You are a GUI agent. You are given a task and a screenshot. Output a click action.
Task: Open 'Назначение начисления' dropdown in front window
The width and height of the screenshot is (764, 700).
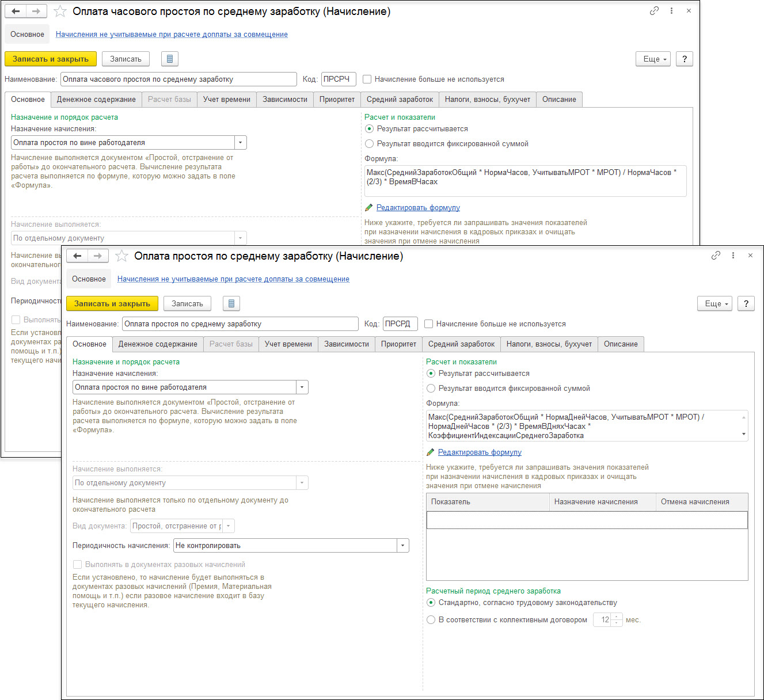(302, 387)
